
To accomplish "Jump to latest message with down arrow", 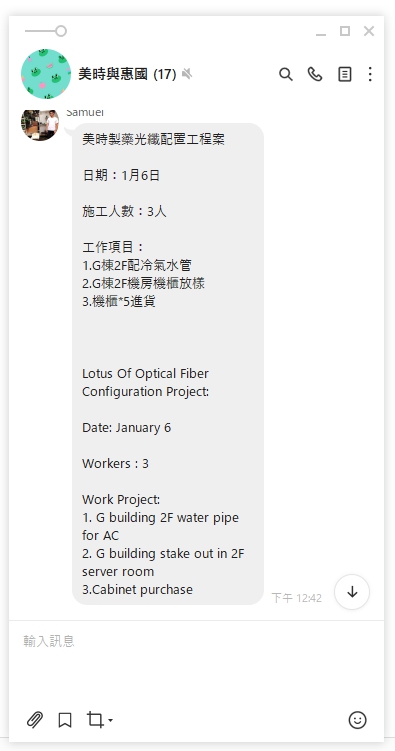I will [352, 592].
